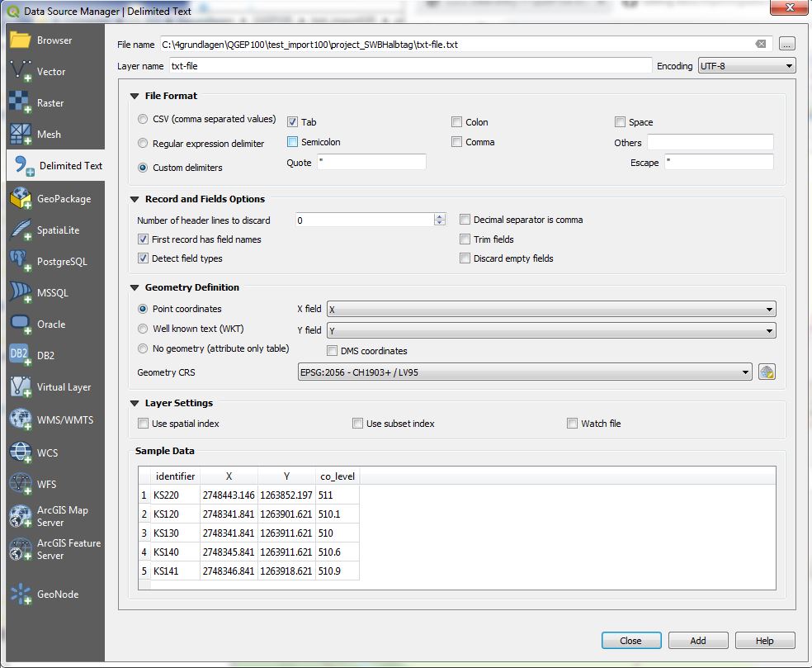Enable Decimal separator is comma
The height and width of the screenshot is (668, 812).
[x=465, y=219]
